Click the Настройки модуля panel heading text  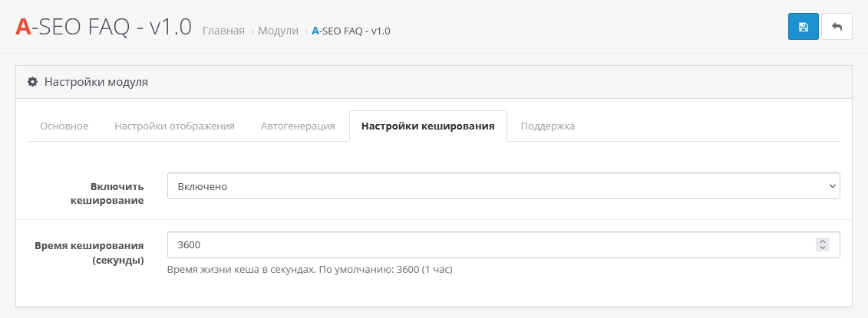pyautogui.click(x=96, y=82)
